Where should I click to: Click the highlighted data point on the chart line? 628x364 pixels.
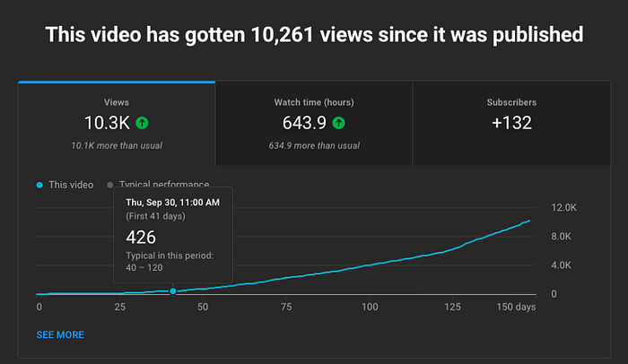point(173,291)
